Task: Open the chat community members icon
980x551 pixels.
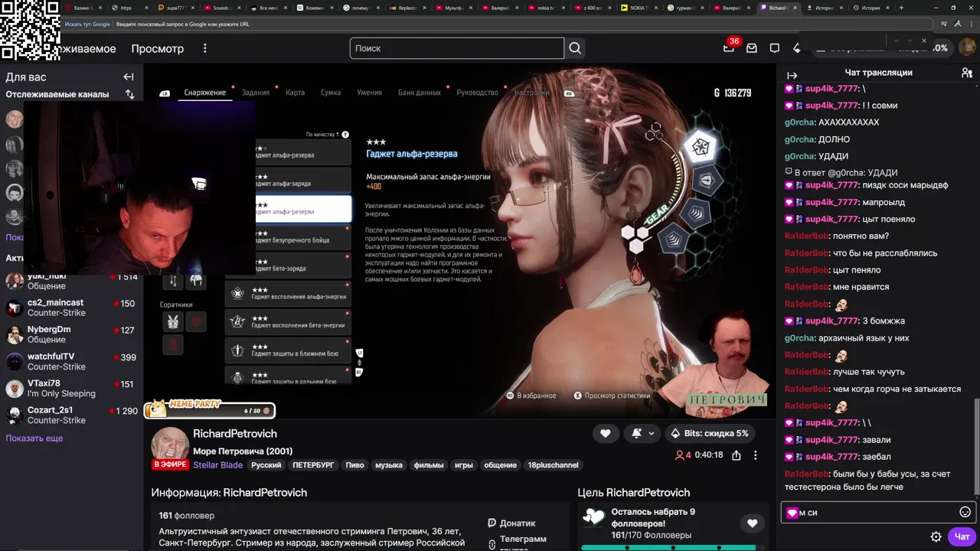Action: click(967, 73)
